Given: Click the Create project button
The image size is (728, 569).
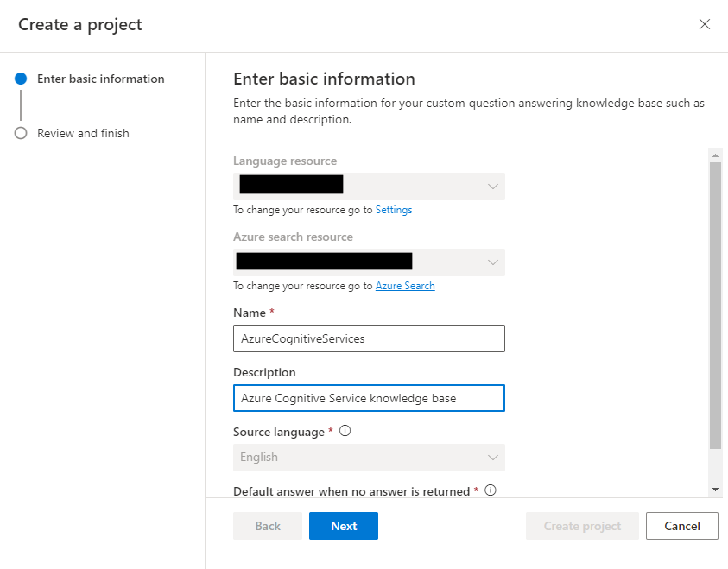Looking at the screenshot, I should click(x=582, y=526).
